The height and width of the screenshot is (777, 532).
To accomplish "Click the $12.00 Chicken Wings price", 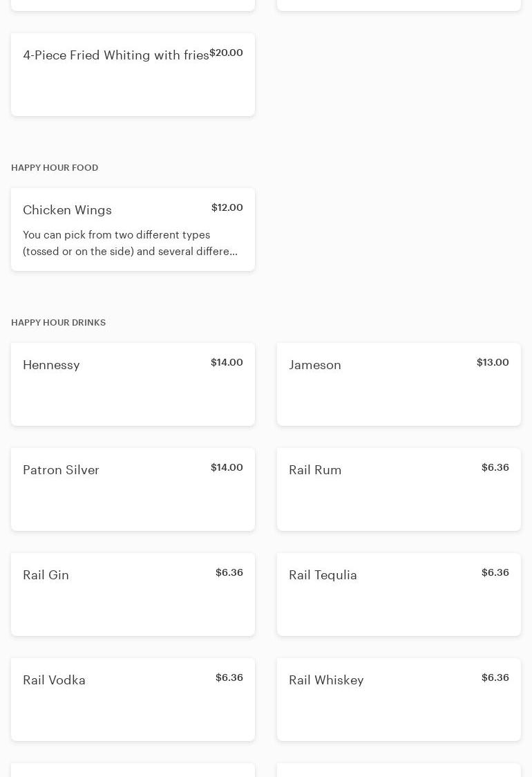I will click(227, 207).
